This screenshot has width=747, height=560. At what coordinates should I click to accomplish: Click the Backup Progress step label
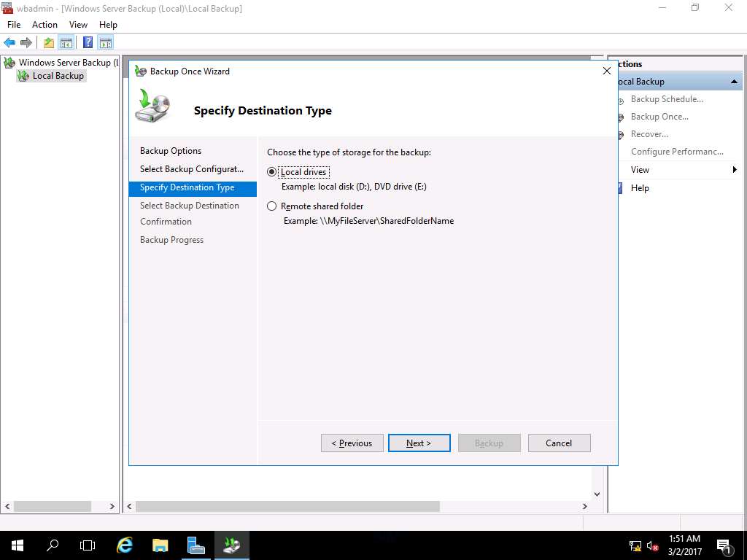click(x=171, y=240)
